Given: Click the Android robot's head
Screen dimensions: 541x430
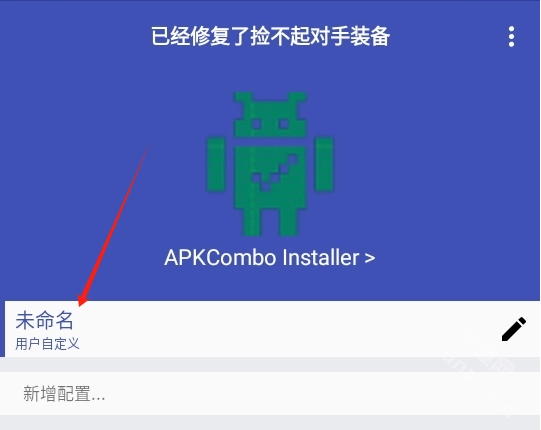Looking at the screenshot, I should tap(270, 115).
